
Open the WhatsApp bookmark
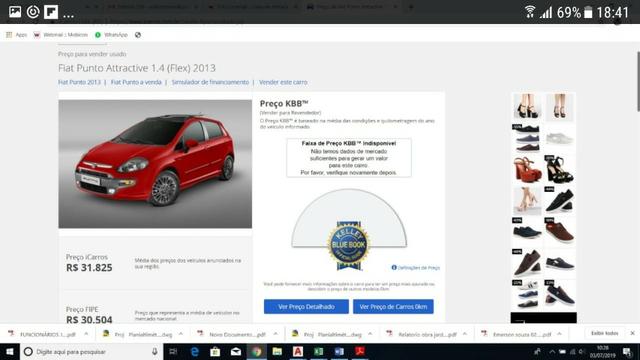(111, 35)
